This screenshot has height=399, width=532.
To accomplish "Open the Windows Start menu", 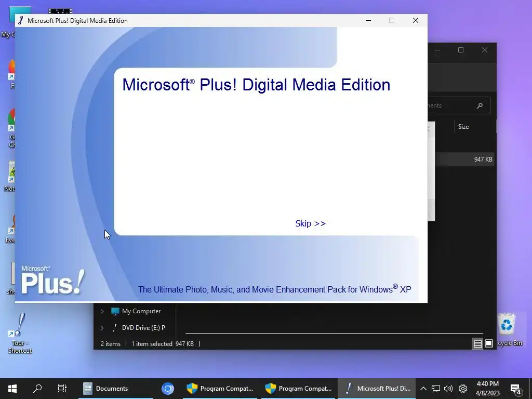I will tap(12, 389).
